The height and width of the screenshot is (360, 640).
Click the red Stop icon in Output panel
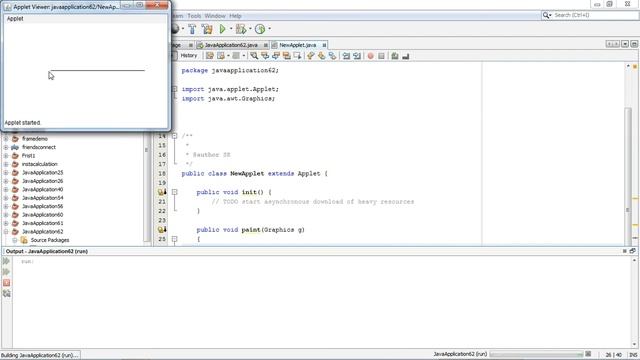pos(7,282)
